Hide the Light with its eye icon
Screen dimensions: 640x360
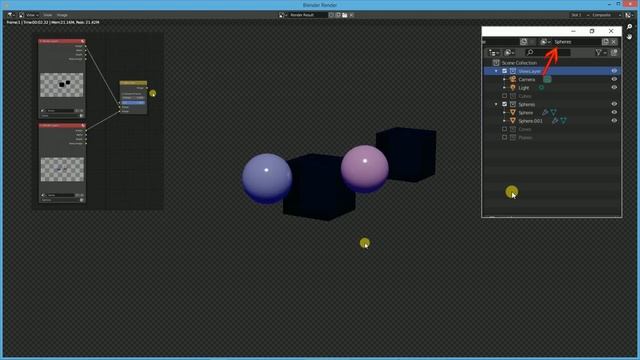click(614, 87)
